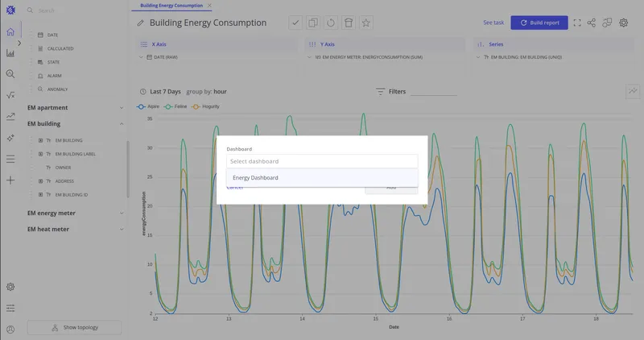This screenshot has height=340, width=644.
Task: Select the EM BUILDING ID field
Action: pyautogui.click(x=72, y=195)
